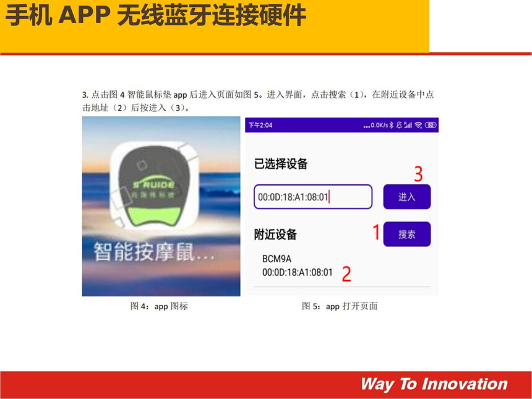
Task: Click the red number 2 annotation
Action: click(x=346, y=274)
